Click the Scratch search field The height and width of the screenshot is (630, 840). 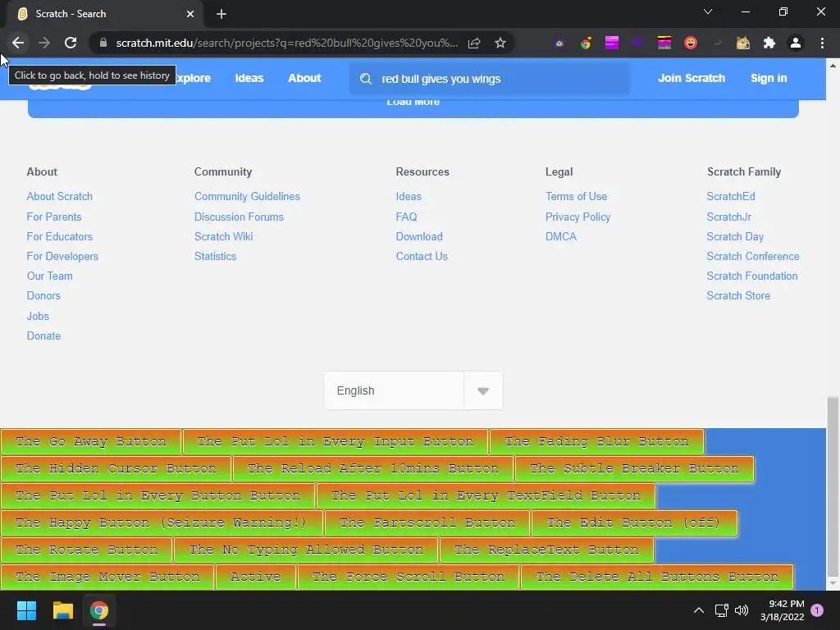coord(489,79)
